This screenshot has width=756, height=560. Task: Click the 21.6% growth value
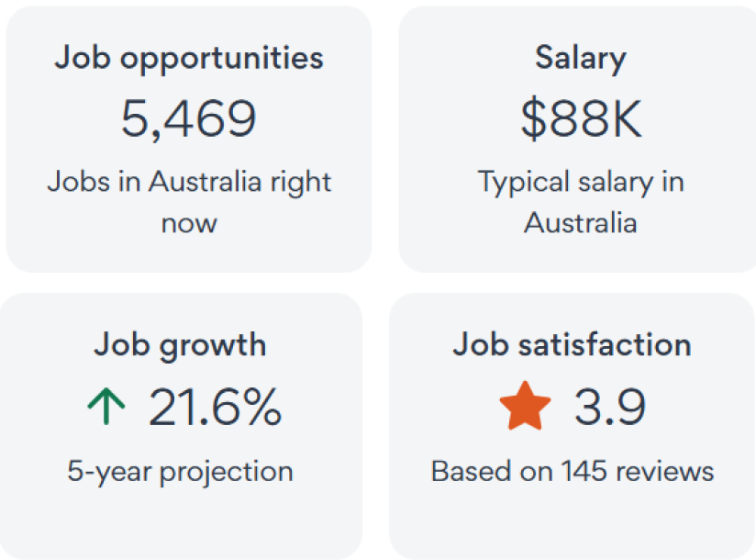pyautogui.click(x=215, y=407)
